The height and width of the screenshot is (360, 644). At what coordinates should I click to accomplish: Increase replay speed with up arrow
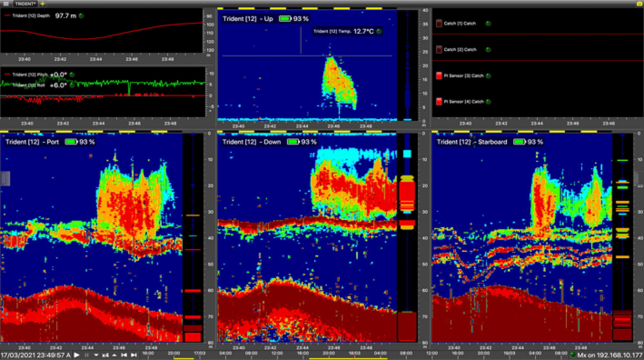pos(114,355)
